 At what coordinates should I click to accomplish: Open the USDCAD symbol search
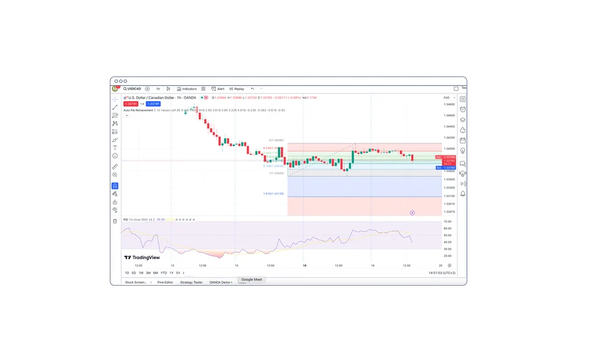132,89
